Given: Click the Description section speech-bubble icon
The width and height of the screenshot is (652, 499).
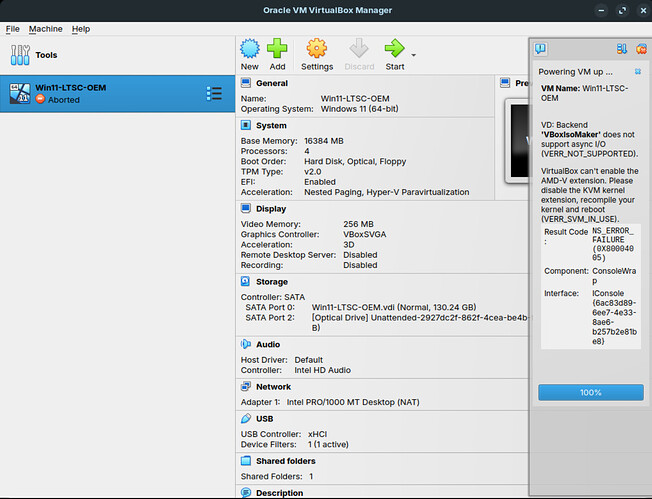Looking at the screenshot, I should coord(246,492).
